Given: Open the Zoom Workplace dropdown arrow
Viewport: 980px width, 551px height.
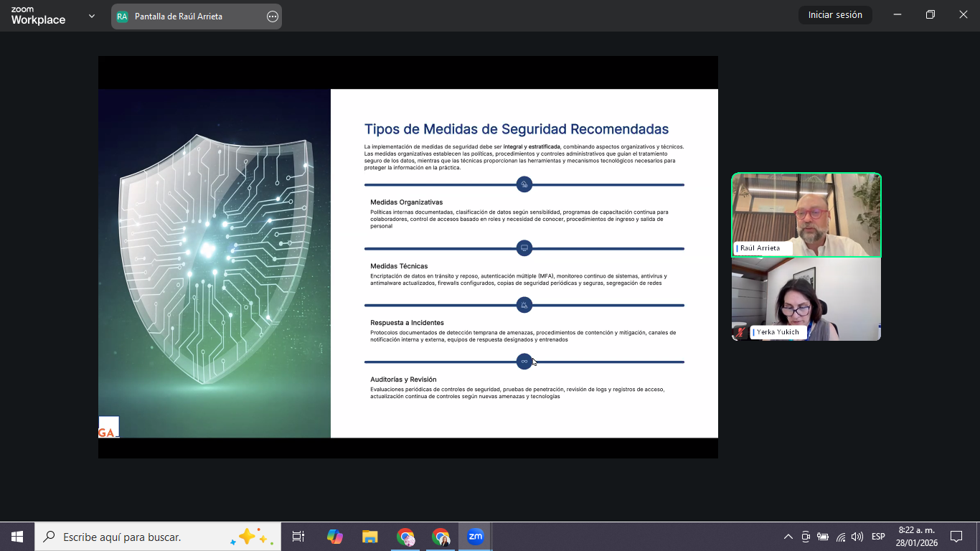Looking at the screenshot, I should pos(91,16).
